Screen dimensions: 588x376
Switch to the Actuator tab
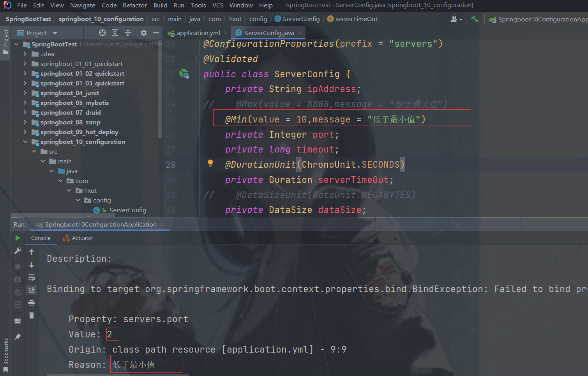tap(78, 238)
